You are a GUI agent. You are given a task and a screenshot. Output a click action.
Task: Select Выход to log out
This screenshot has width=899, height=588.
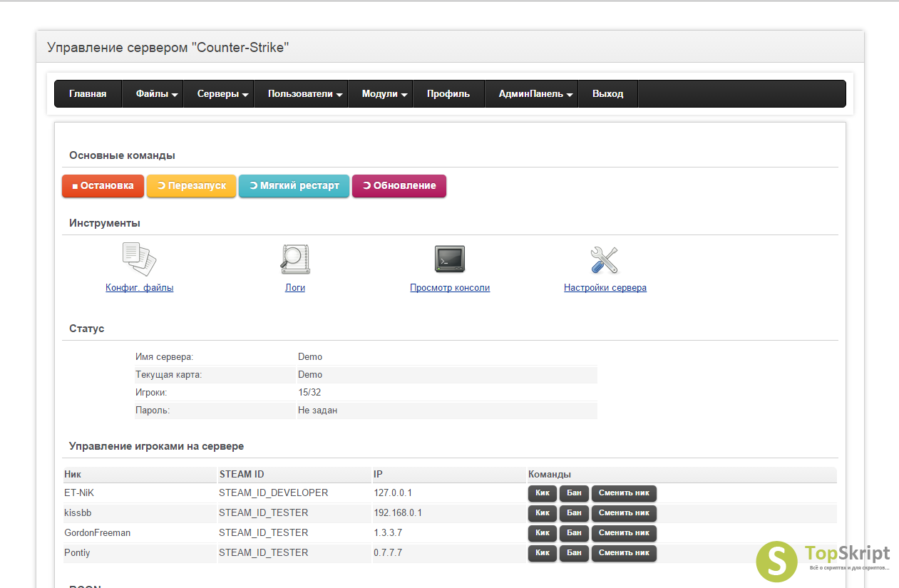click(x=608, y=94)
